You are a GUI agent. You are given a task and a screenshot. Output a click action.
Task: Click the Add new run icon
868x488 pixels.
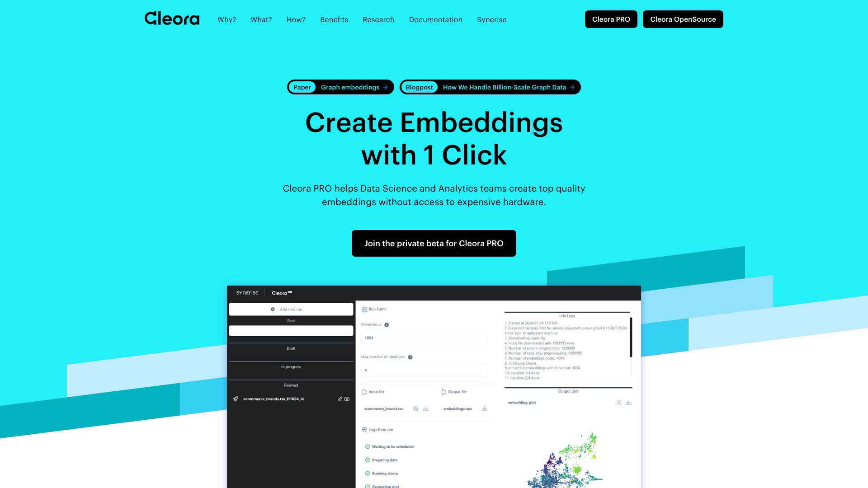pos(273,309)
